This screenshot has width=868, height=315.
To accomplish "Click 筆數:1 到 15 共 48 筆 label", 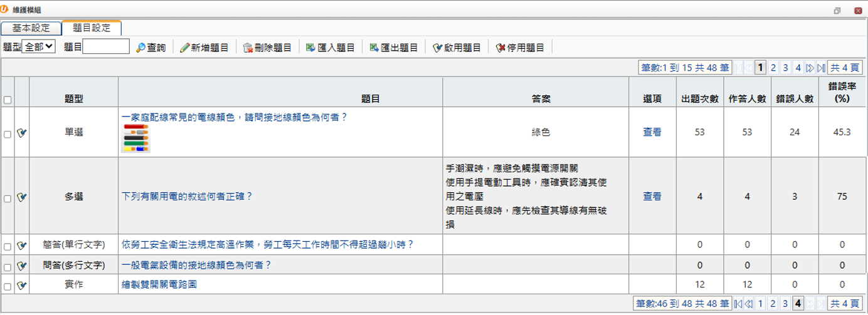I will pyautogui.click(x=684, y=68).
